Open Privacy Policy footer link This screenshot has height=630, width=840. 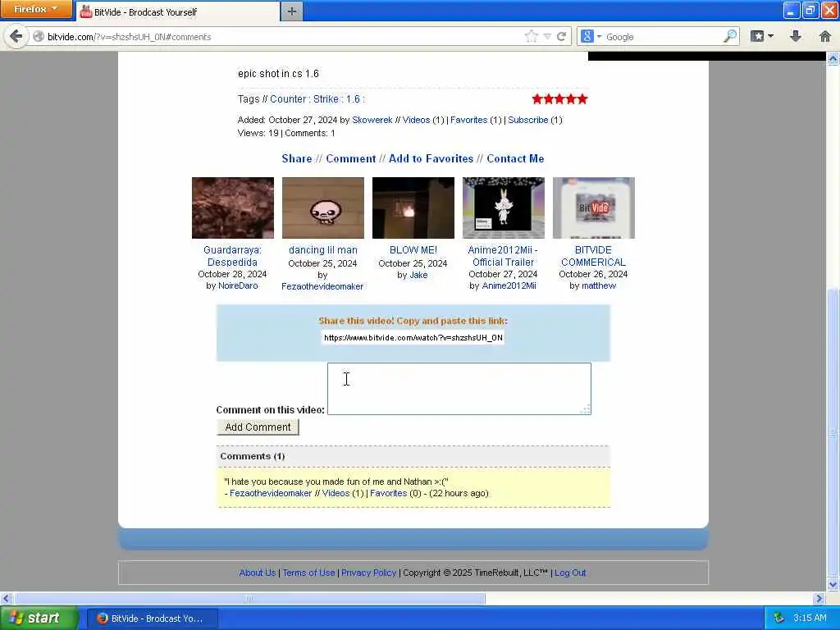pyautogui.click(x=368, y=573)
